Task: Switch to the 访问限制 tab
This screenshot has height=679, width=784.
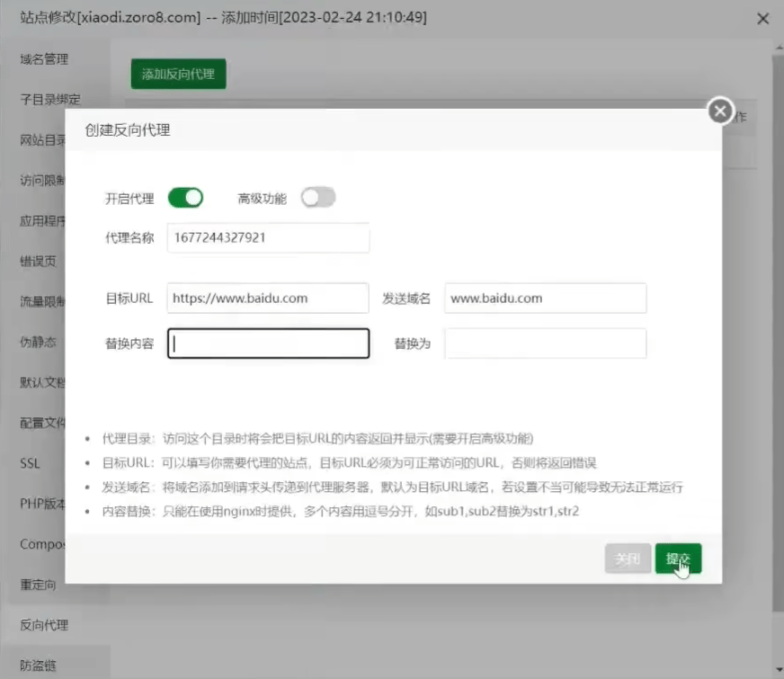Action: (43, 181)
